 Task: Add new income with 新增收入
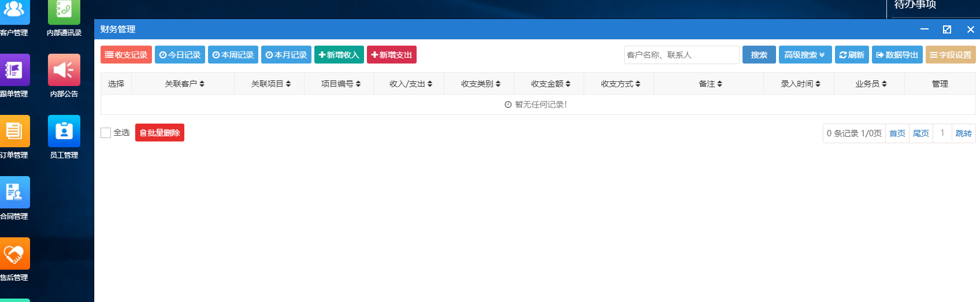click(339, 55)
